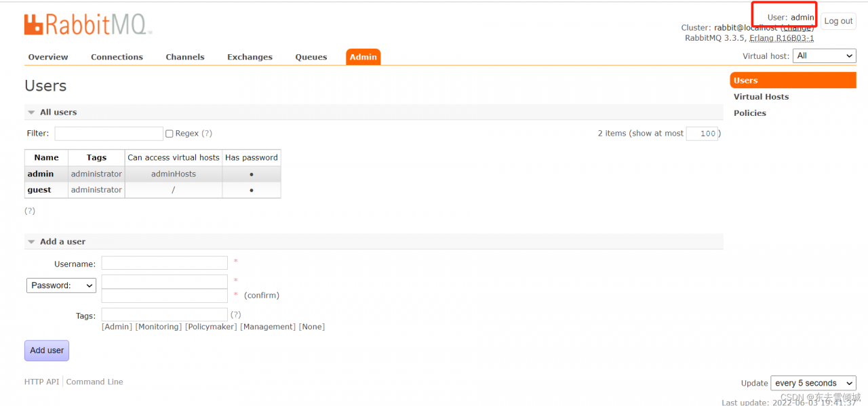Click help question mark below users table

(x=30, y=211)
